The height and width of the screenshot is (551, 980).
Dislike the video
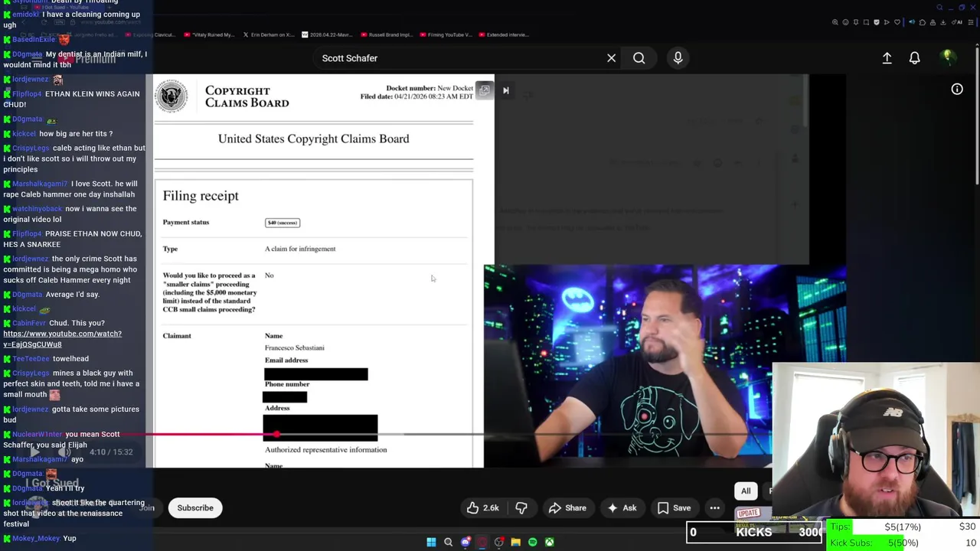[x=521, y=508]
